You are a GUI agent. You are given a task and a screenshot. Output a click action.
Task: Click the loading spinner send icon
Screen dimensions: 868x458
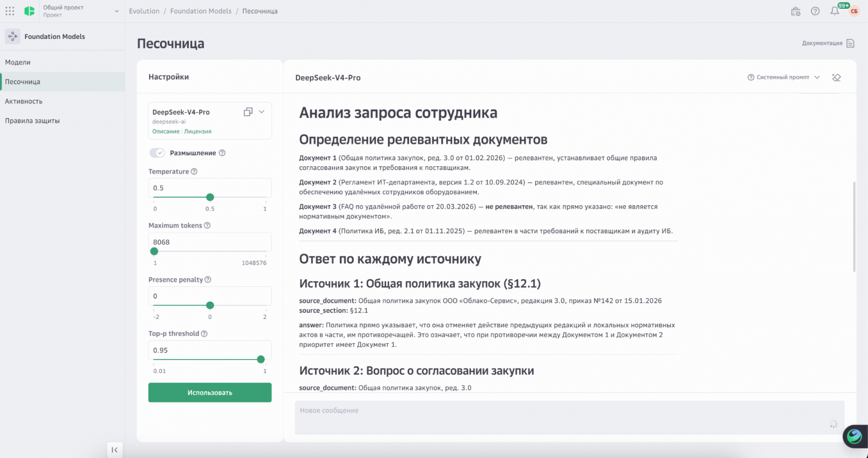coord(834,424)
